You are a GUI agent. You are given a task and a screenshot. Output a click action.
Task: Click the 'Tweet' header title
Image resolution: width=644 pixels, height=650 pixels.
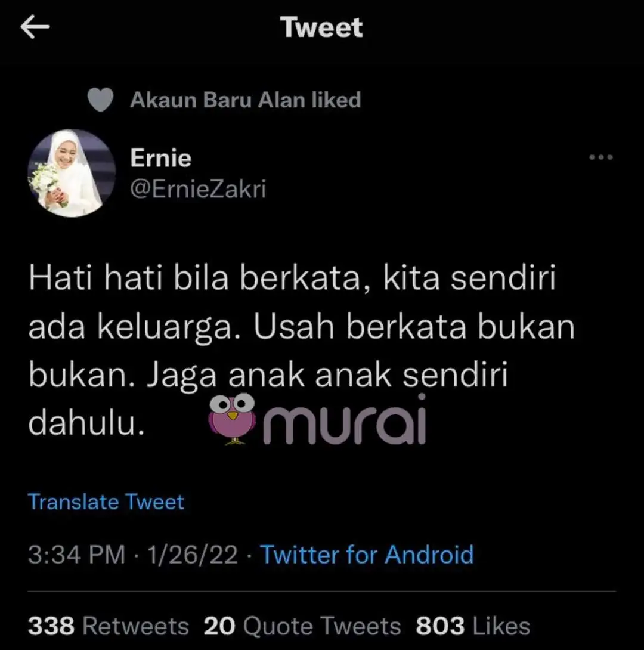coord(321,27)
